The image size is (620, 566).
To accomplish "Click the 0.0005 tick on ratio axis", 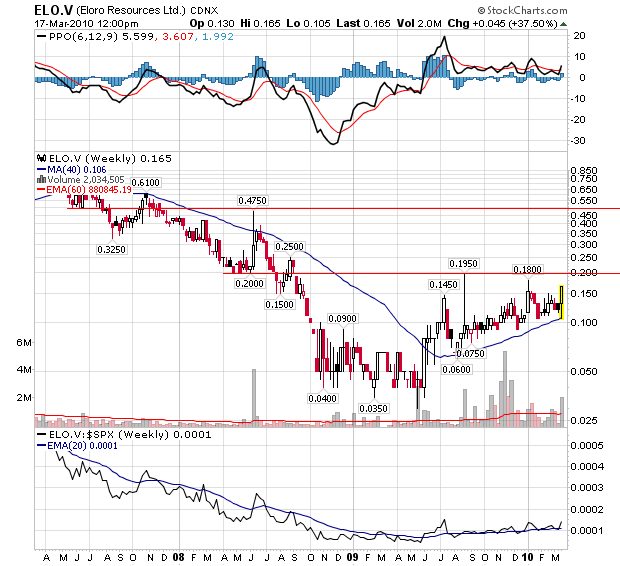I will tap(587, 446).
